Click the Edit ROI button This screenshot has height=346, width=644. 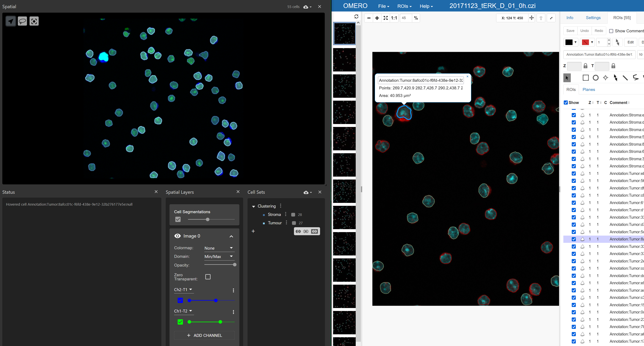click(x=631, y=42)
